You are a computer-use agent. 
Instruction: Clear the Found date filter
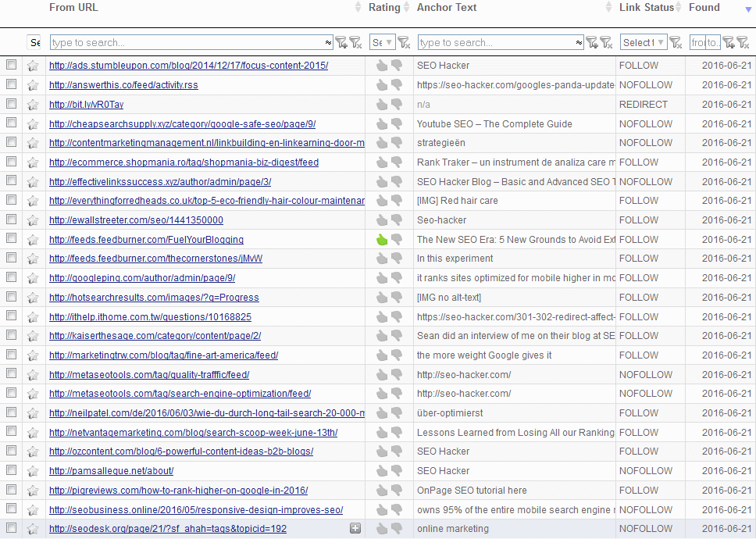point(742,42)
